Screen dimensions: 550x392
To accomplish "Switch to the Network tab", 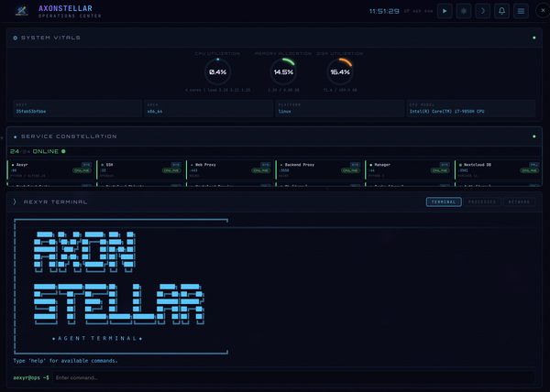I will pyautogui.click(x=519, y=201).
